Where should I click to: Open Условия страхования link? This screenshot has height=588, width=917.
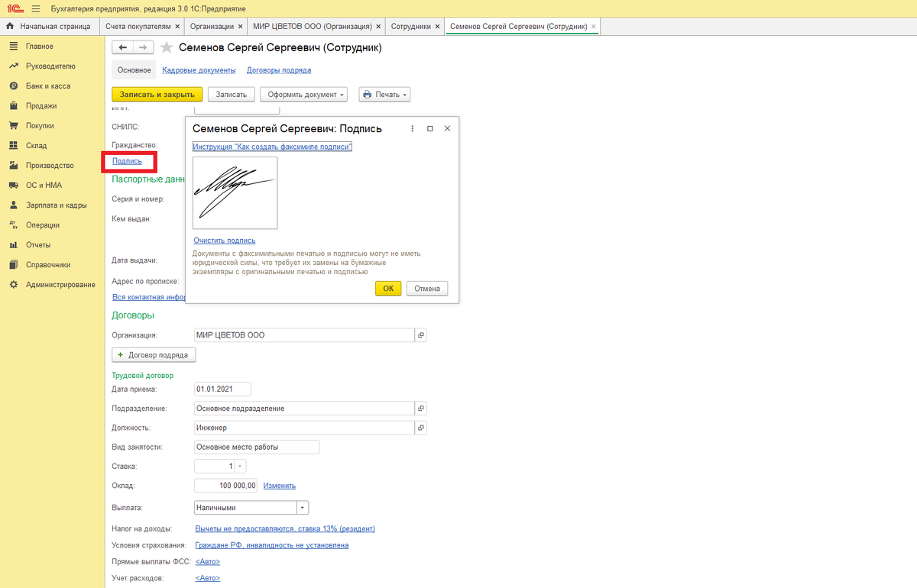point(272,545)
